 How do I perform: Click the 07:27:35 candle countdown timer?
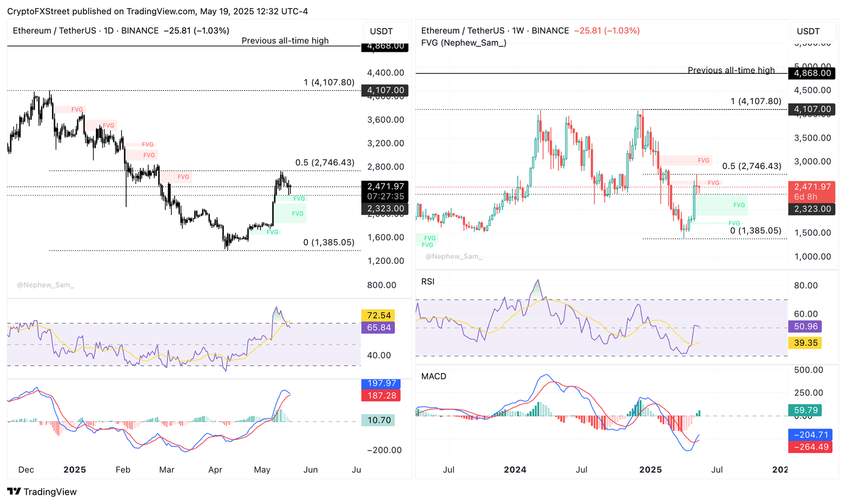[x=386, y=195]
